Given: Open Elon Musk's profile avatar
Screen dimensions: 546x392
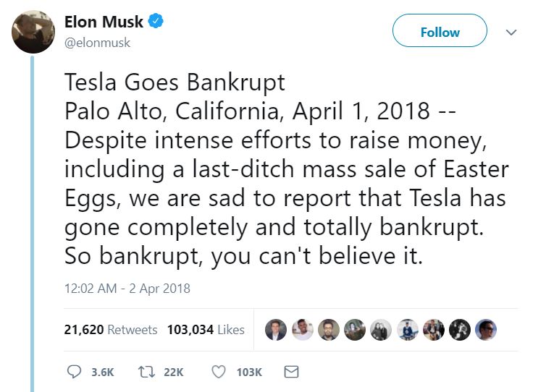Looking at the screenshot, I should [x=33, y=32].
